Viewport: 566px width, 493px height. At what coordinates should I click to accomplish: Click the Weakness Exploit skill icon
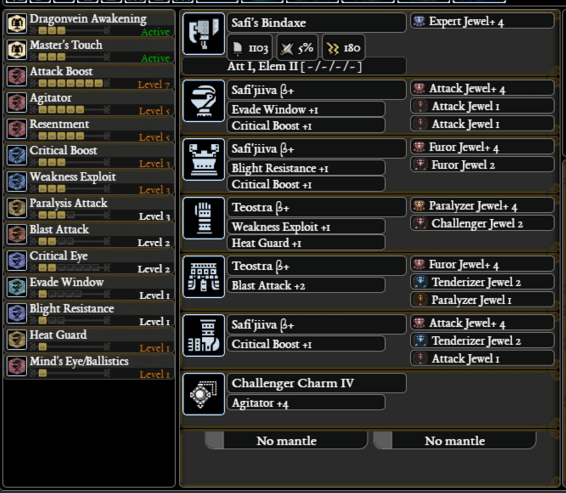(x=17, y=181)
